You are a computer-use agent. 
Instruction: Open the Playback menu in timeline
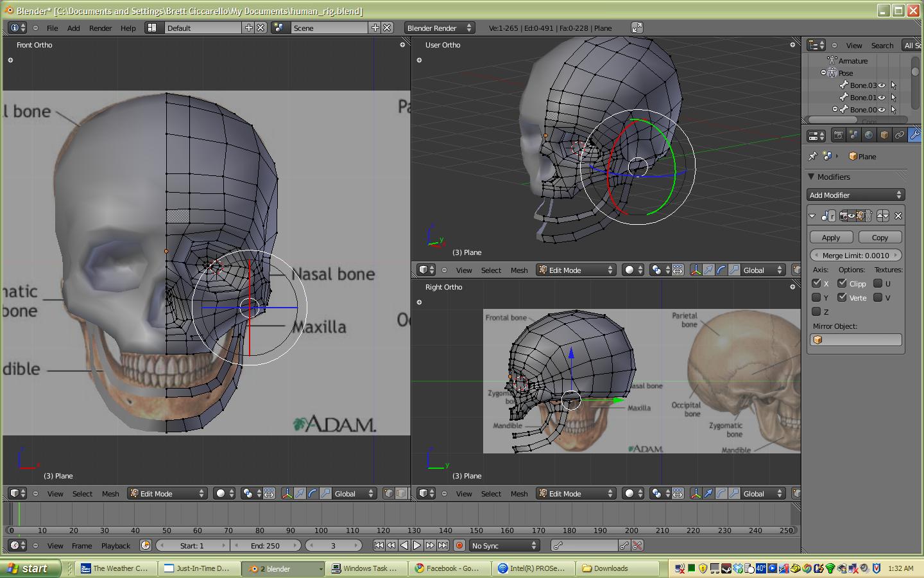116,545
